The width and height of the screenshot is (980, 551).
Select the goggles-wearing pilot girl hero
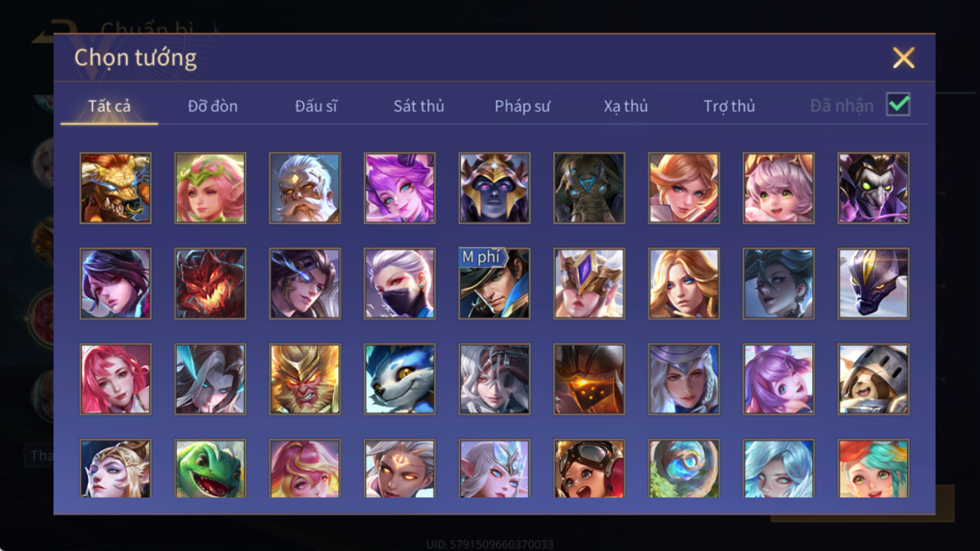[x=589, y=468]
